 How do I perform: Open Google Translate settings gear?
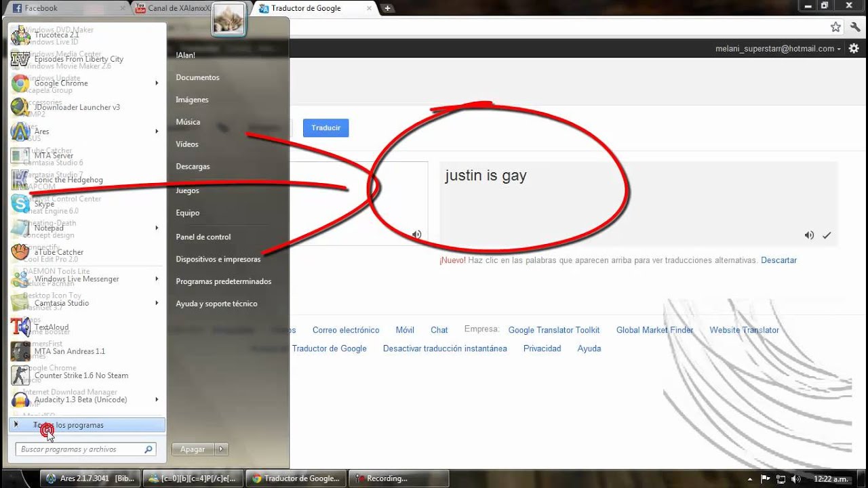tap(854, 49)
